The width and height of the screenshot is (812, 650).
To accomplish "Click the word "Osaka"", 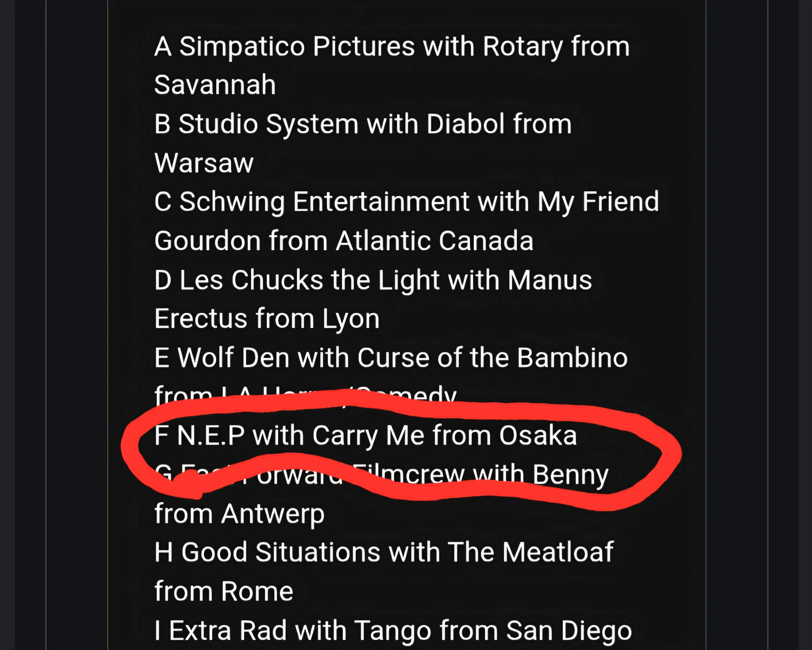I will pos(538,436).
